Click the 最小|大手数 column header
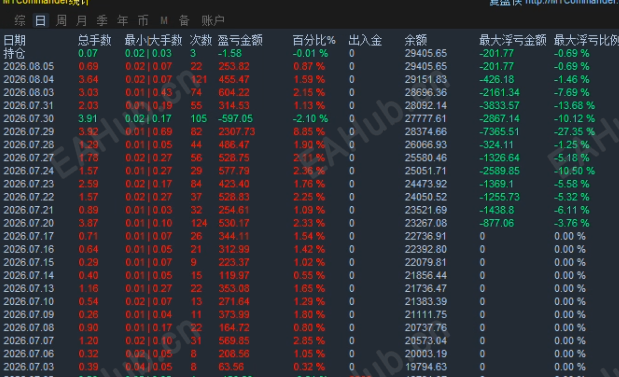This screenshot has height=377, width=619. (154, 40)
